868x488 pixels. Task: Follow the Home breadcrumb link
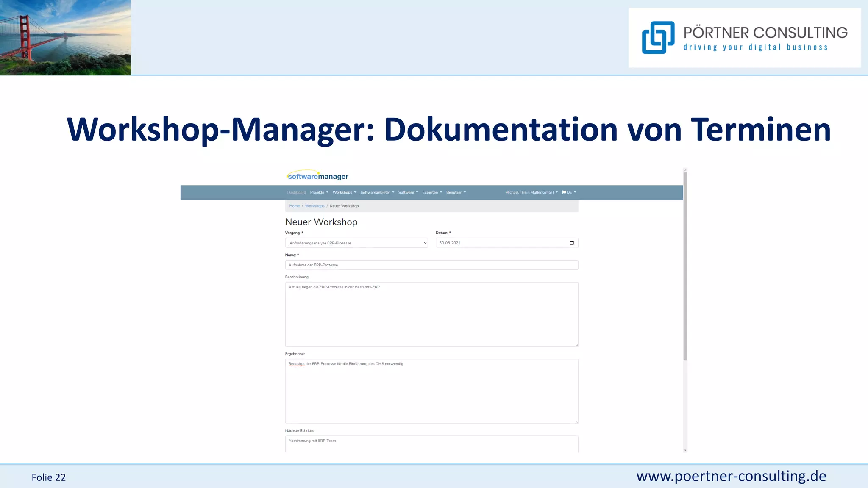[x=294, y=206]
